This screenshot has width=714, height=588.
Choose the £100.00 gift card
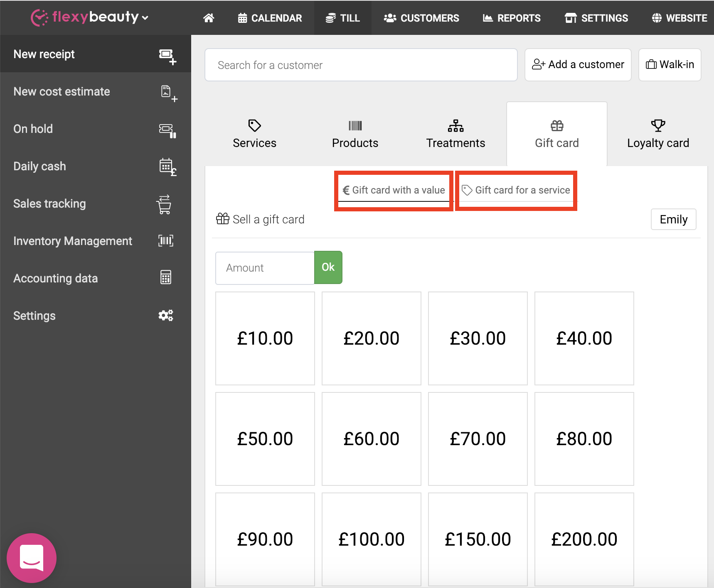coord(372,539)
